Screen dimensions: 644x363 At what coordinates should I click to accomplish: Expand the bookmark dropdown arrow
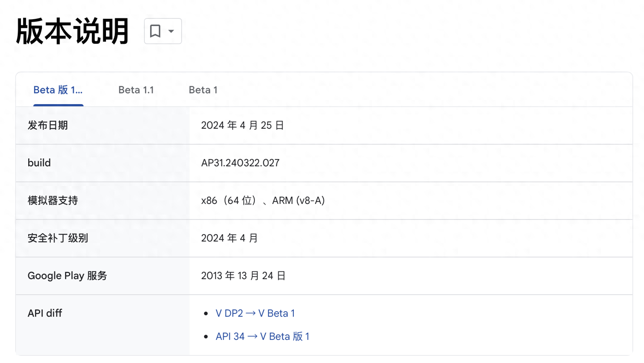click(x=171, y=31)
